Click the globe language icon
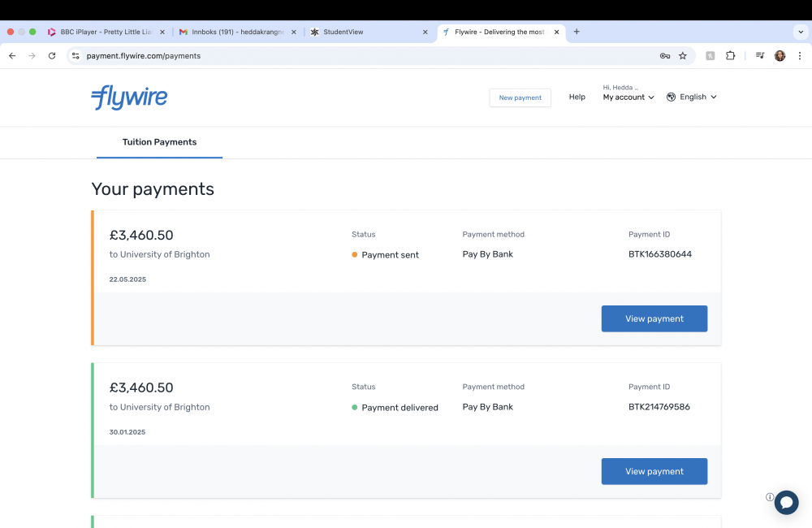Screen dimensions: 812x528 pos(672,97)
